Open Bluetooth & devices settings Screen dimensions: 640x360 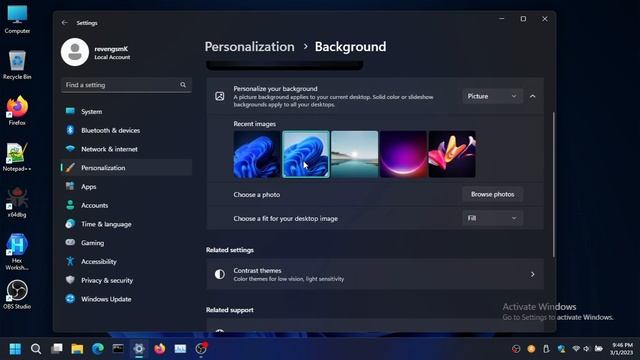pyautogui.click(x=126, y=130)
